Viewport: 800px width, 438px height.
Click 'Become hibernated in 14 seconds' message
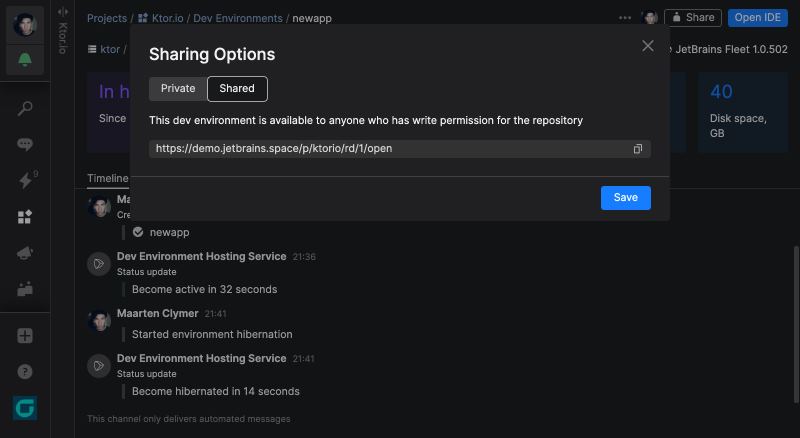[x=216, y=392]
